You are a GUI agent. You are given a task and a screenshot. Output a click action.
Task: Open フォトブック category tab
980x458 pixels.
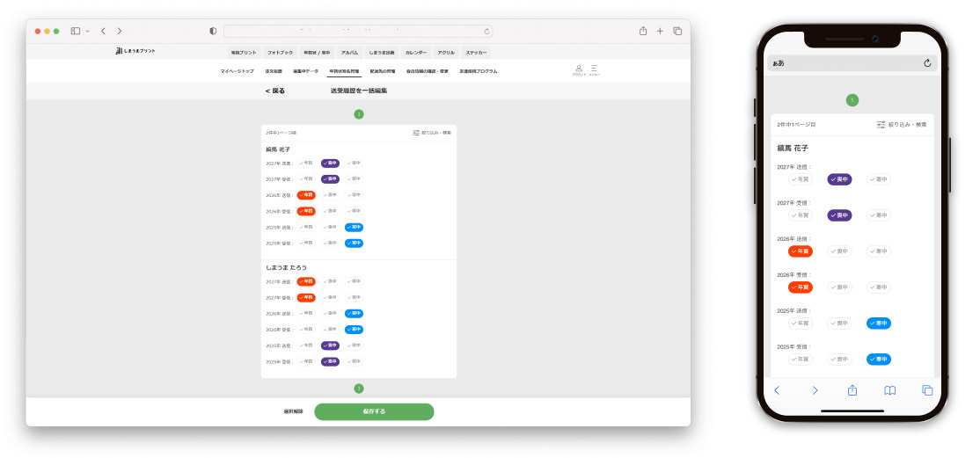(x=280, y=53)
